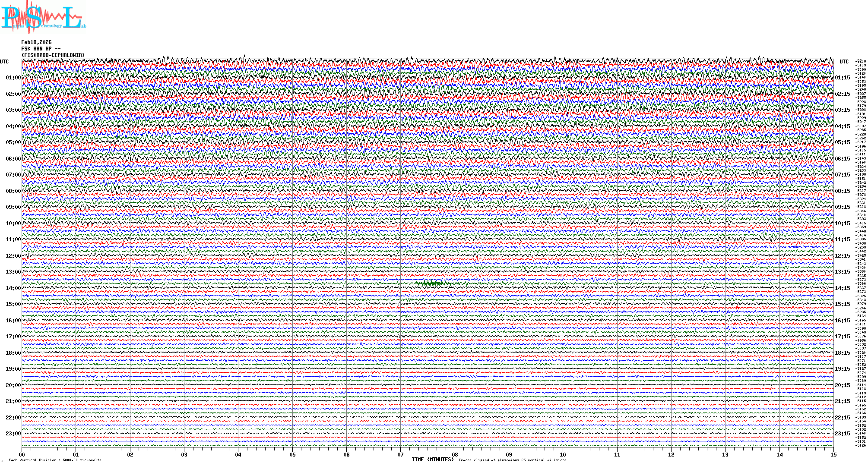Click minute 10 on the bottom time axis
868x466 pixels.
click(x=563, y=455)
